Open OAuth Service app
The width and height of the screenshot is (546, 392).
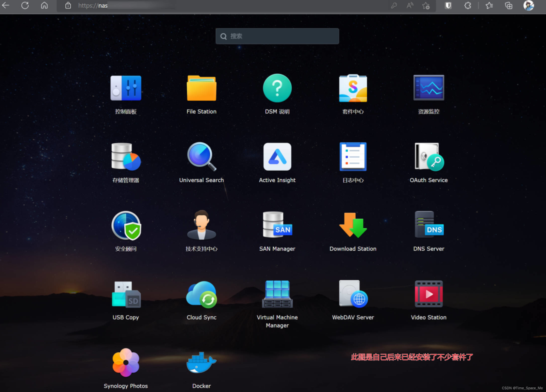click(429, 157)
